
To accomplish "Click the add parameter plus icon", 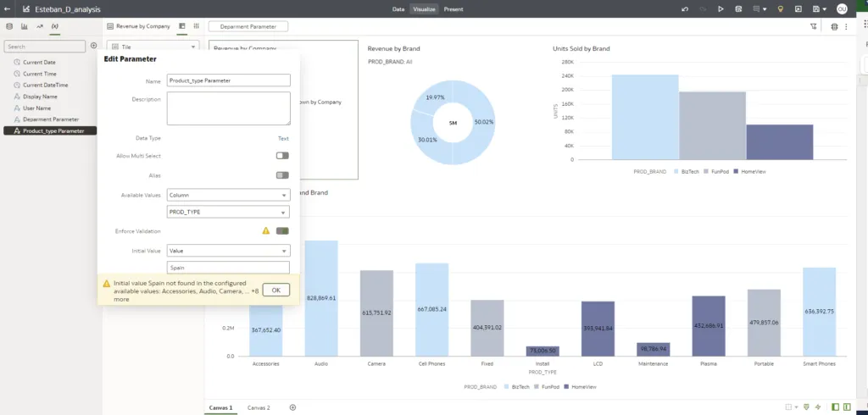I will 93,46.
